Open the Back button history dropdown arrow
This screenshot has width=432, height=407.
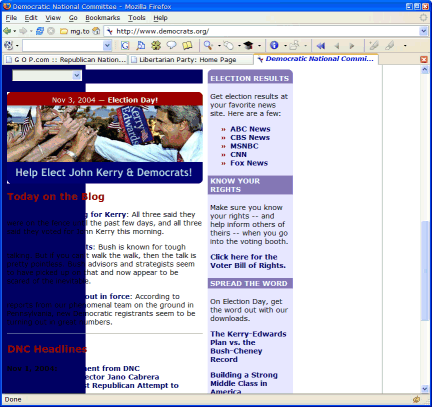pyautogui.click(x=15, y=31)
